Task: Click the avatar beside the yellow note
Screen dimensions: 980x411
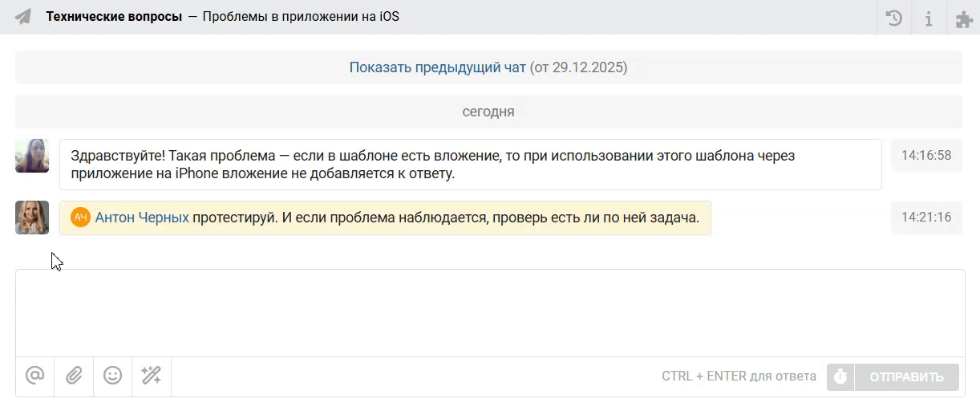Action: click(32, 218)
